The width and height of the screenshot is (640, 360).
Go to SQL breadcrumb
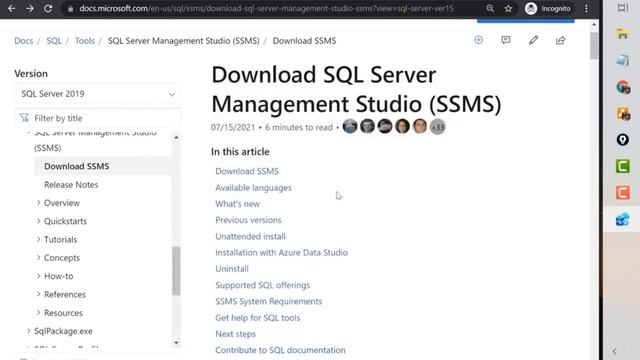[54, 41]
